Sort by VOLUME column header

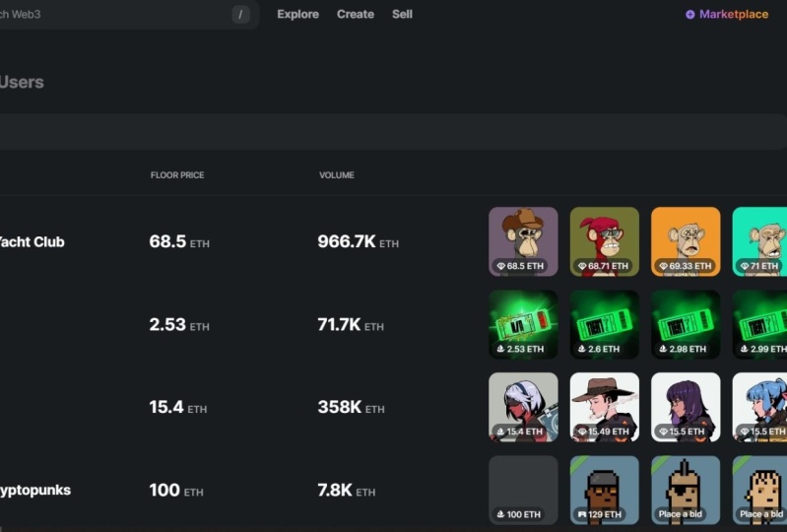click(336, 175)
